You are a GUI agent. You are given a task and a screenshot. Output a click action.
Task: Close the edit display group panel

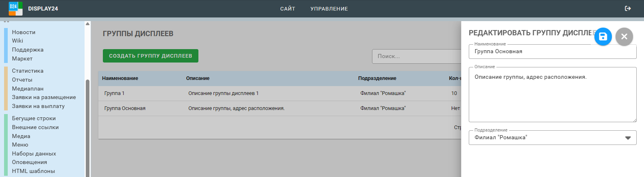coord(624,37)
